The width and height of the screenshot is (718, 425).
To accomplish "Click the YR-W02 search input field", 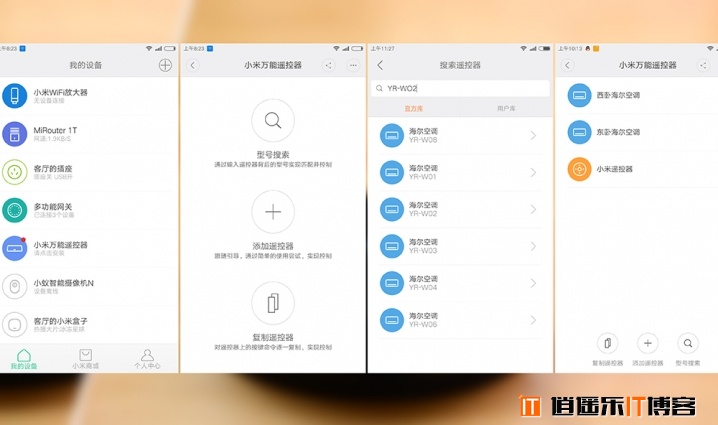I will coord(460,88).
